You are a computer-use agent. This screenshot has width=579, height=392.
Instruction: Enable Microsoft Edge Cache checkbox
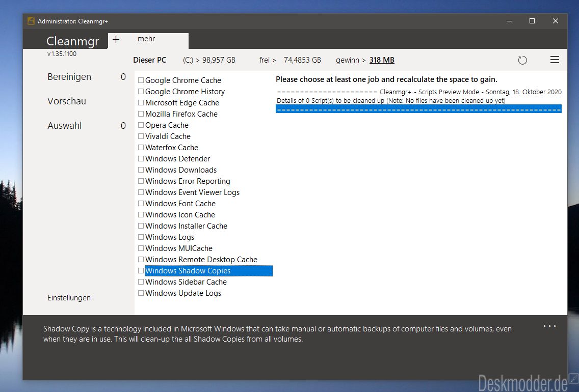pos(141,102)
